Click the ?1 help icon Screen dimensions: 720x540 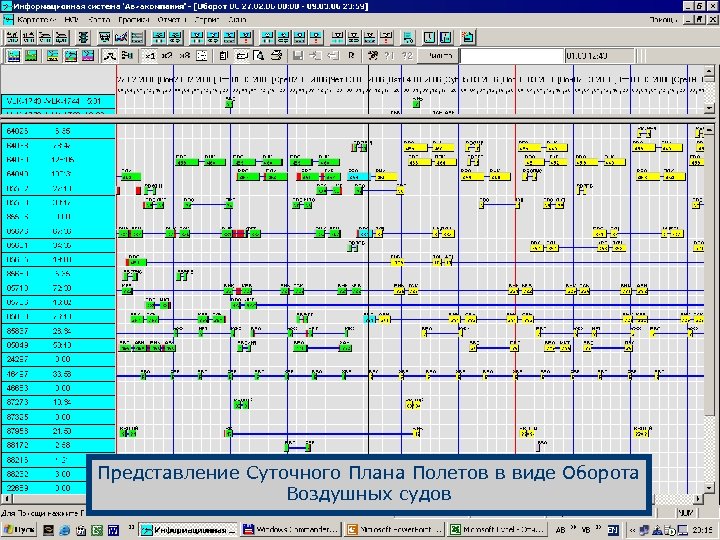coord(389,56)
